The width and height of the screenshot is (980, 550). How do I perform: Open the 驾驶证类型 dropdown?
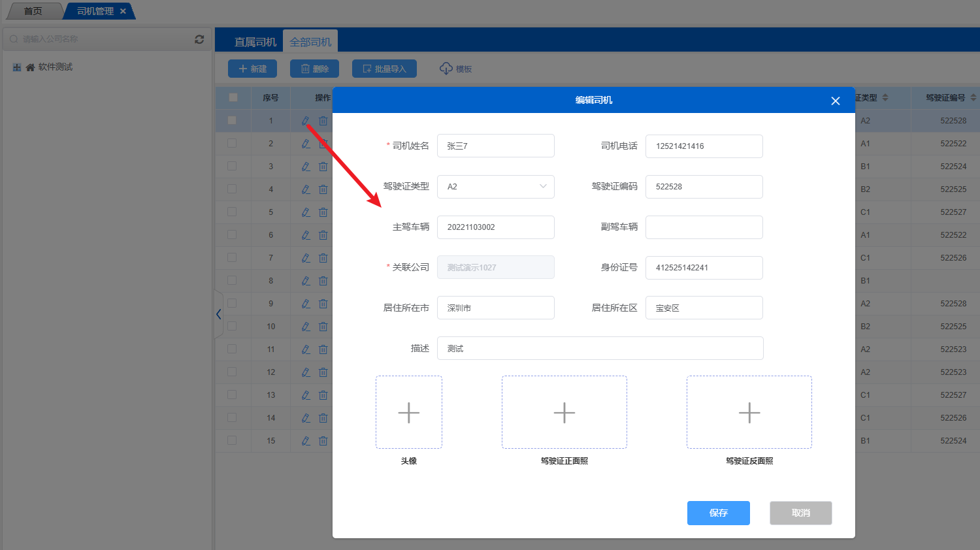point(495,187)
